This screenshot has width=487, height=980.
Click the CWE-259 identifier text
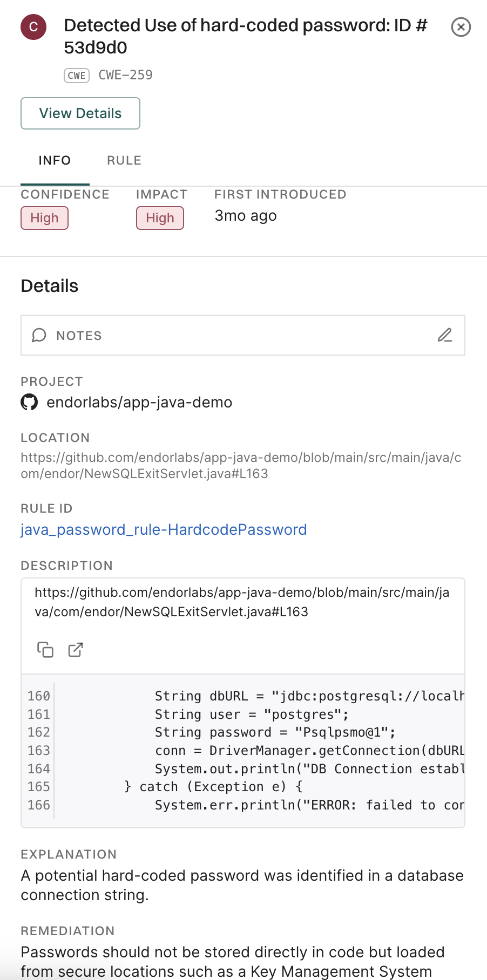click(125, 75)
